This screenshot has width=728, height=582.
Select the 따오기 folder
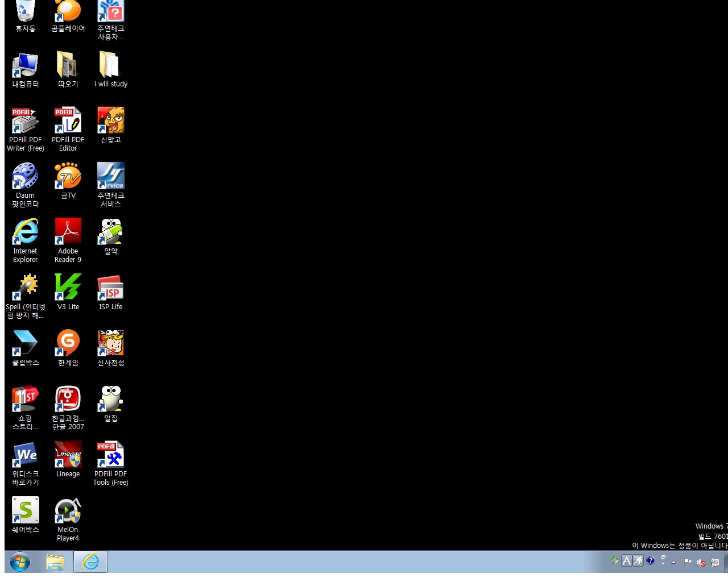click(68, 70)
